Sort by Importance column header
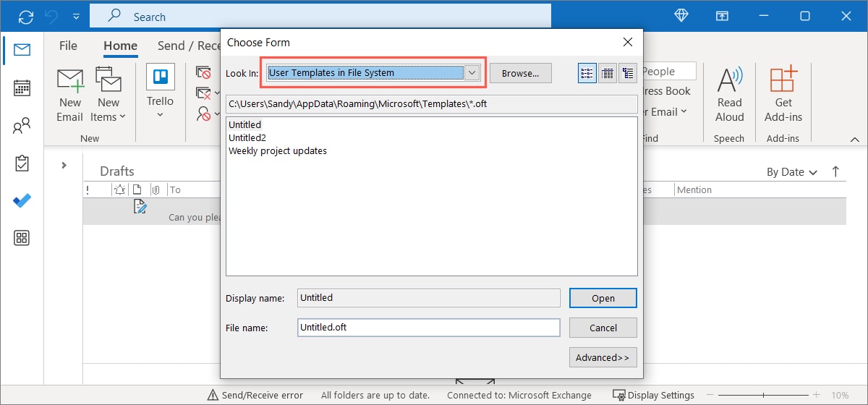The height and width of the screenshot is (405, 868). [88, 189]
